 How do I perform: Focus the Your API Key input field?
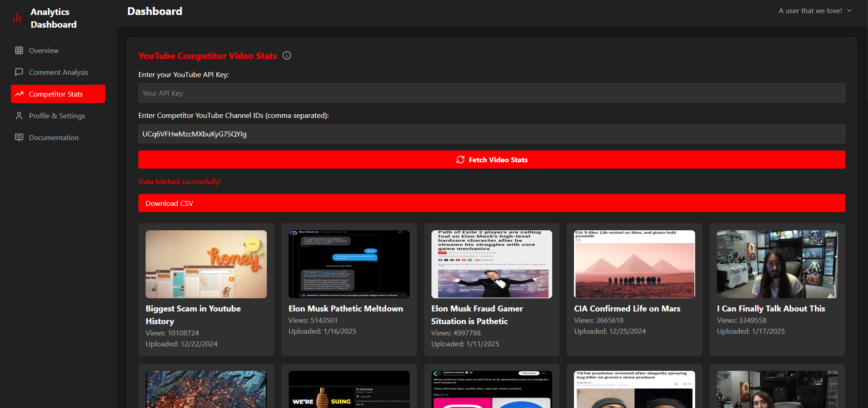pyautogui.click(x=492, y=93)
